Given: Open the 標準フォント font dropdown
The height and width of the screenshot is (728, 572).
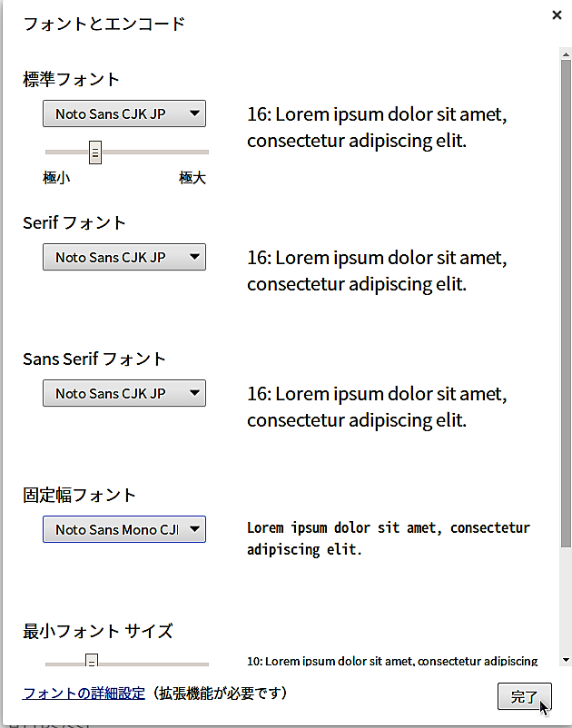Looking at the screenshot, I should 124,113.
